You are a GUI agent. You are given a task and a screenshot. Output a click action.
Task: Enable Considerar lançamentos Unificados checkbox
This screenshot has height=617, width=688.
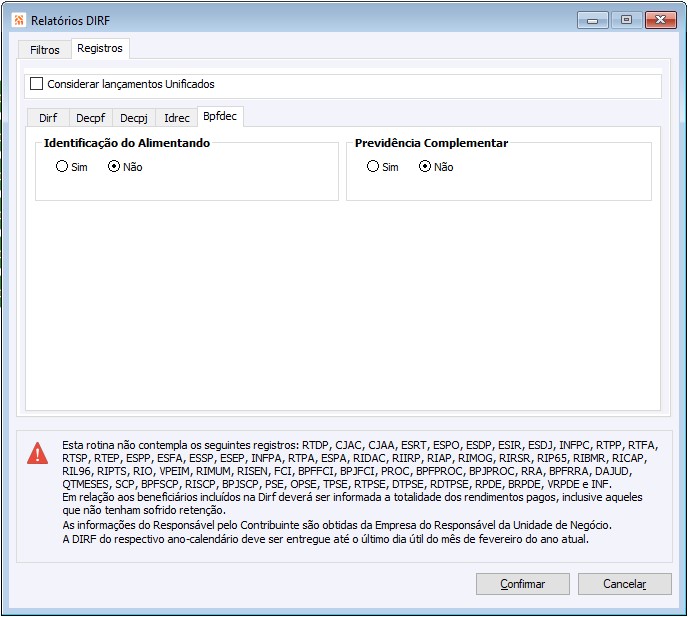point(36,84)
